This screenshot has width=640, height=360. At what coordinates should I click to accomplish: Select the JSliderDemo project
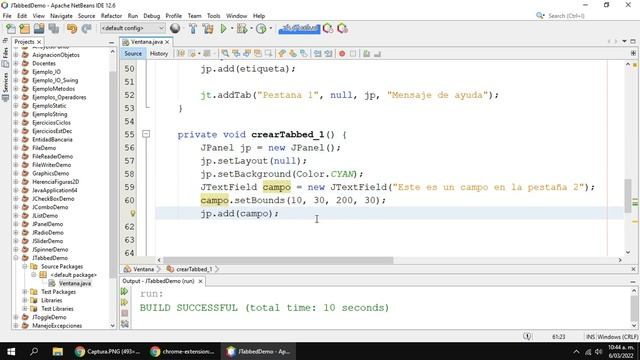(x=47, y=241)
